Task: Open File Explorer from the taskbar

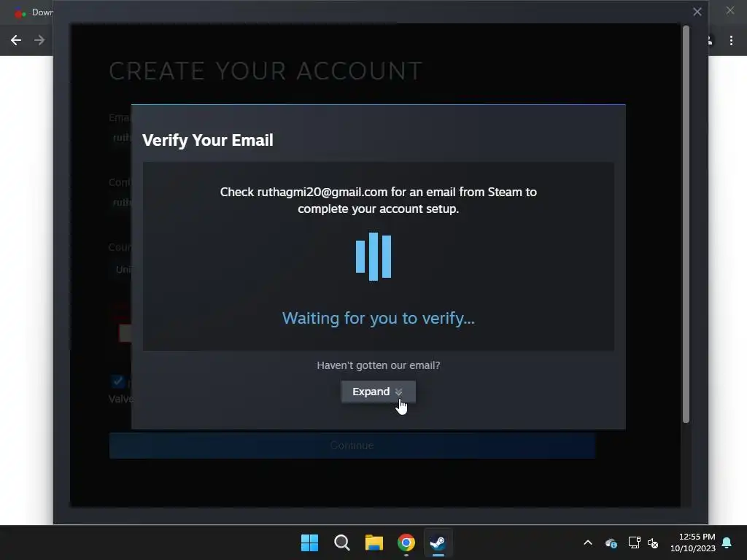Action: [374, 542]
